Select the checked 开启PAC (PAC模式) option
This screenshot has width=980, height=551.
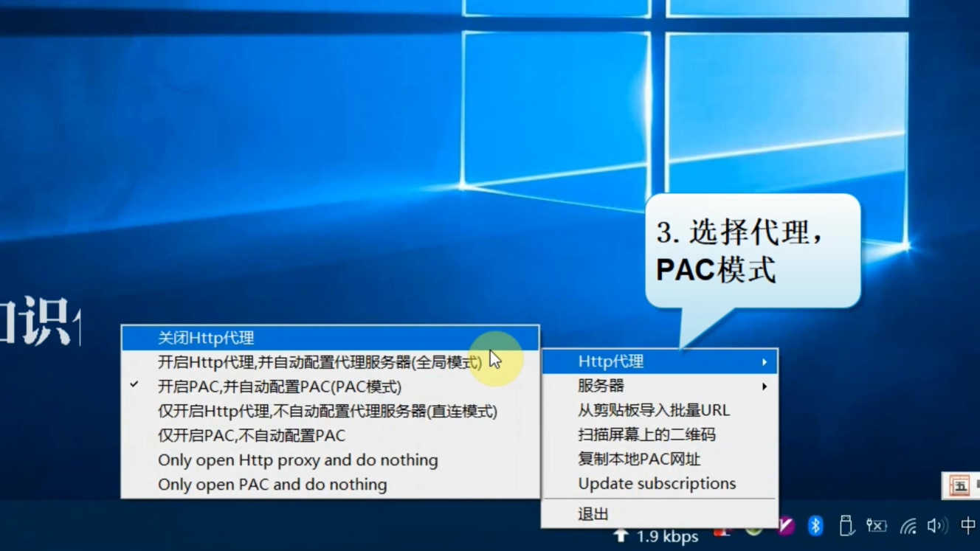coord(280,387)
